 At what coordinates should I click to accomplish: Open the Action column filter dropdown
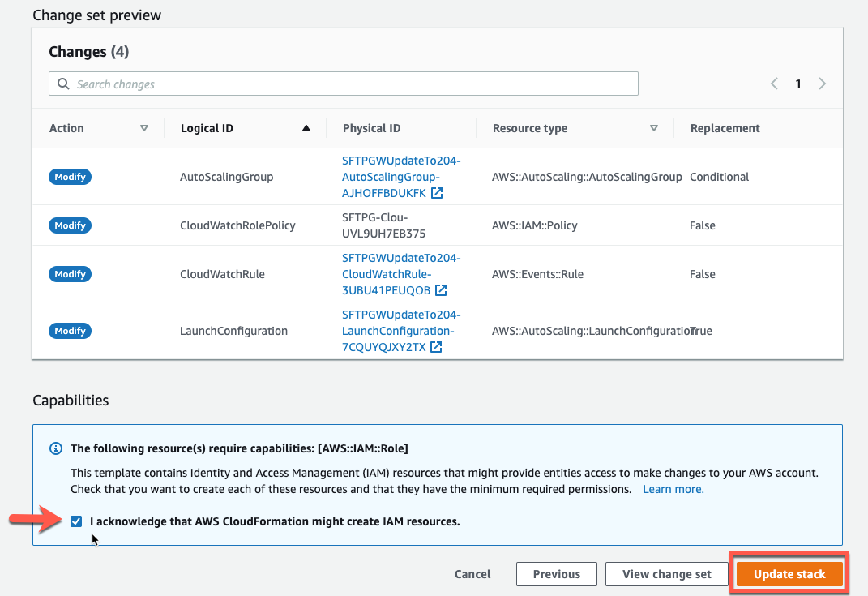click(x=144, y=128)
